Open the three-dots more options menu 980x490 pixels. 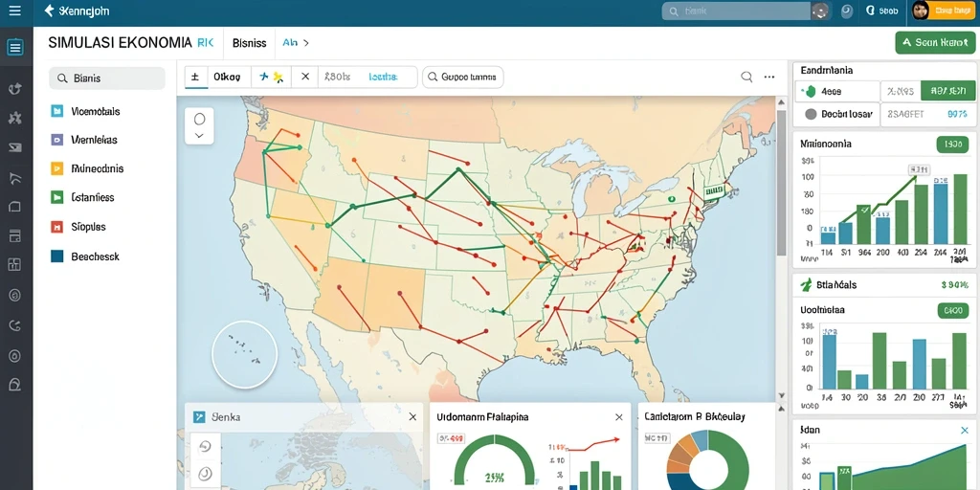(x=769, y=77)
